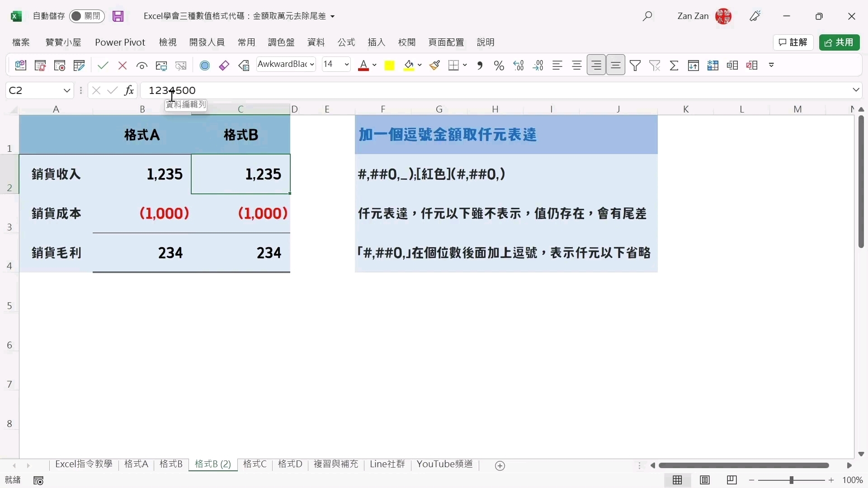Click the freeze panes icon
The image size is (868, 488).
coord(713,66)
